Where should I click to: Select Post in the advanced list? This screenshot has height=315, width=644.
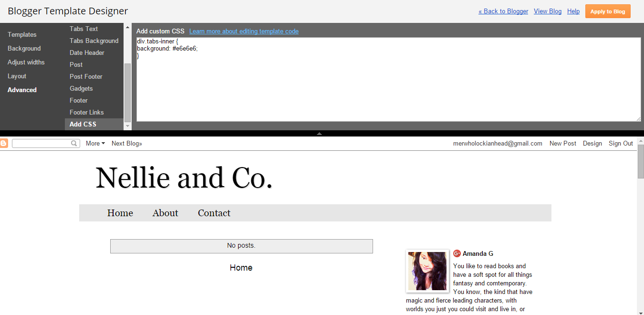tap(76, 64)
